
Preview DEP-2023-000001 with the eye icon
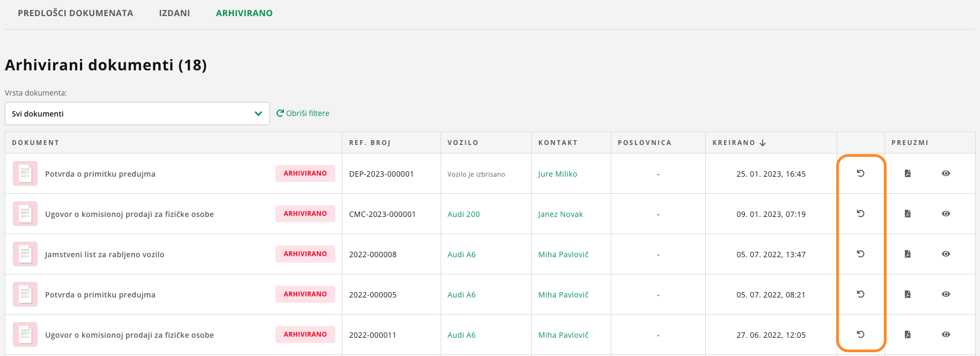(946, 173)
